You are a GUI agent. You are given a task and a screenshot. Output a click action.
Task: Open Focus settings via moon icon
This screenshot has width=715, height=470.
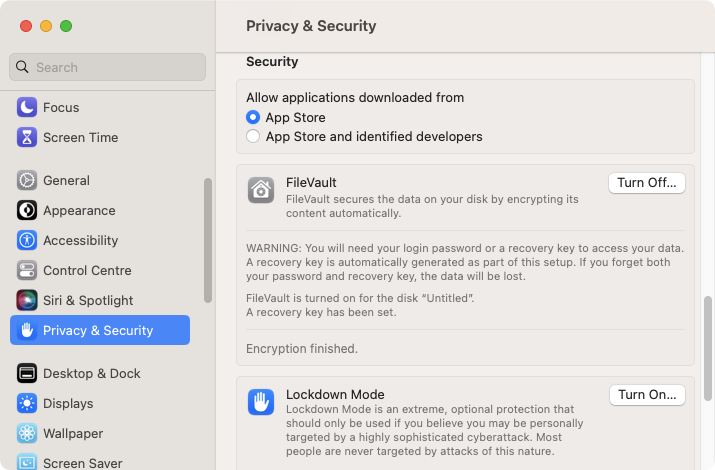pyautogui.click(x=27, y=108)
